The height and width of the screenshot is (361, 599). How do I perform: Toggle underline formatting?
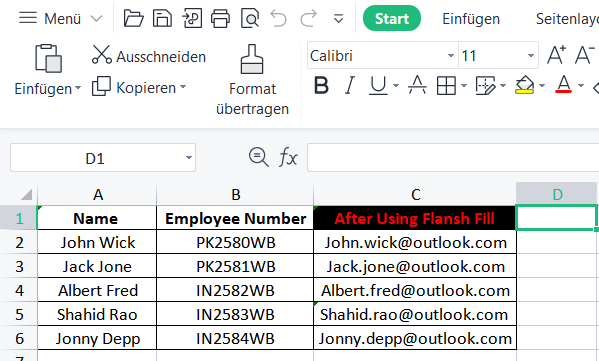[378, 85]
